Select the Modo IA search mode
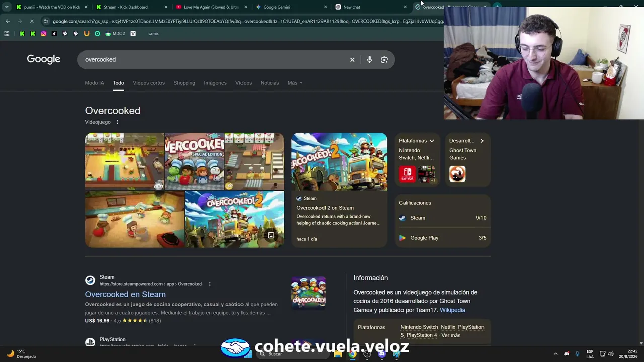Viewport: 644px width, 362px height. (95, 83)
